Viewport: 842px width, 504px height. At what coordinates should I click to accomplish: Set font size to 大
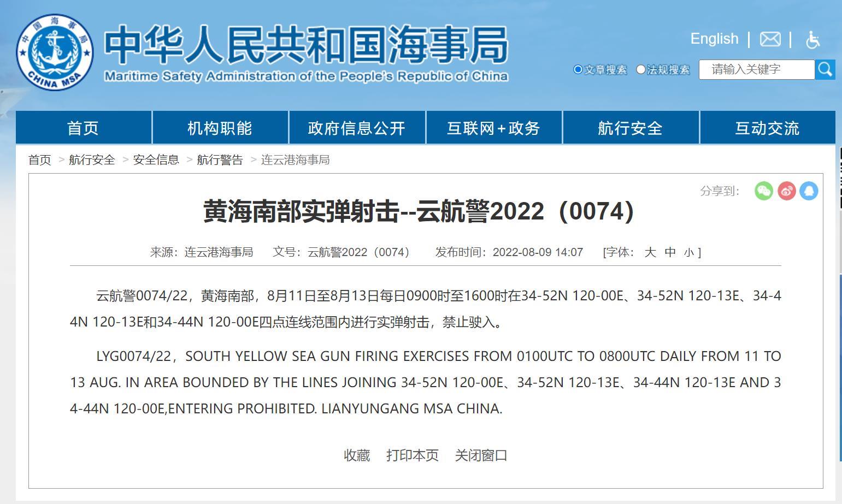(x=650, y=252)
